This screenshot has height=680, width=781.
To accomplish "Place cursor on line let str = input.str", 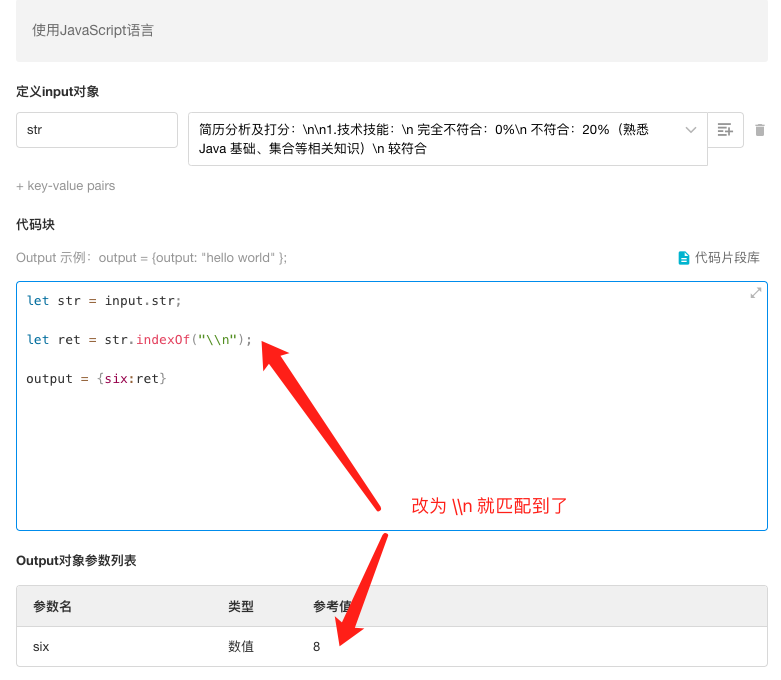I will coord(104,300).
